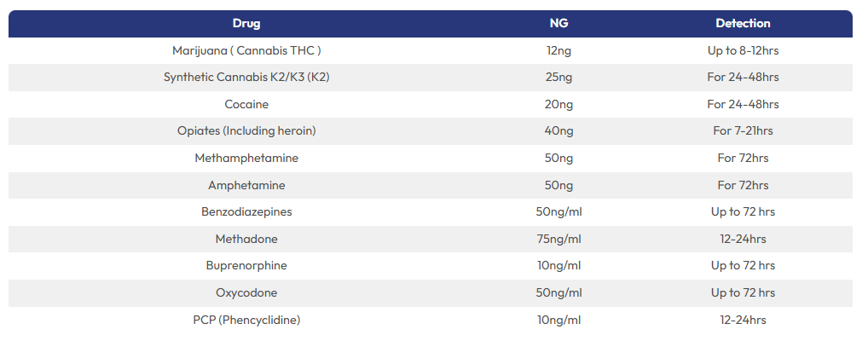Click the Cocaine drug name
868x341 pixels.
click(x=246, y=105)
